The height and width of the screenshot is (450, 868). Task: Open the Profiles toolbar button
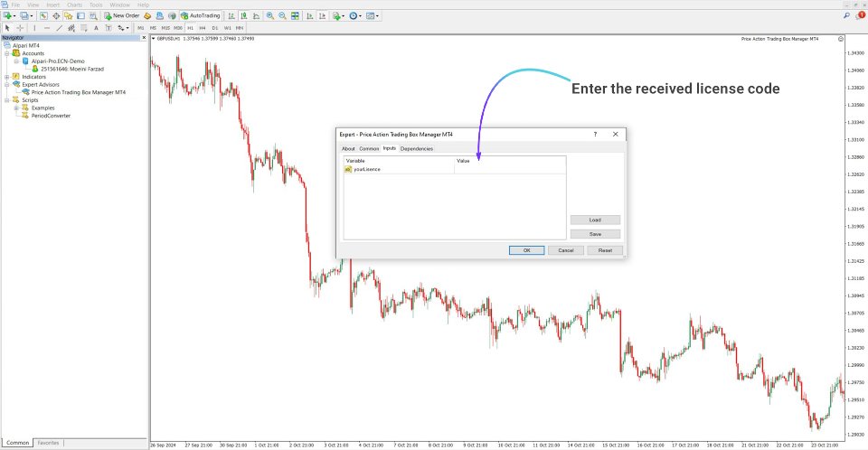point(25,16)
